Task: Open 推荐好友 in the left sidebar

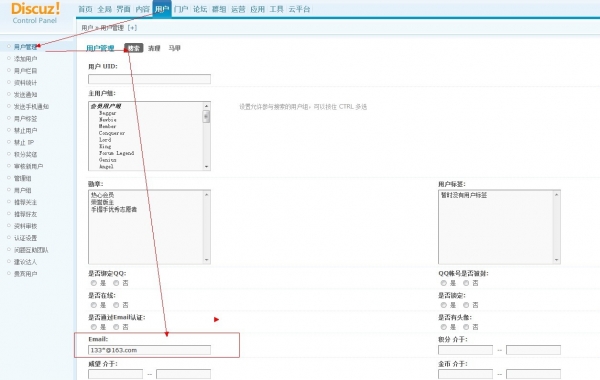Action: point(25,214)
